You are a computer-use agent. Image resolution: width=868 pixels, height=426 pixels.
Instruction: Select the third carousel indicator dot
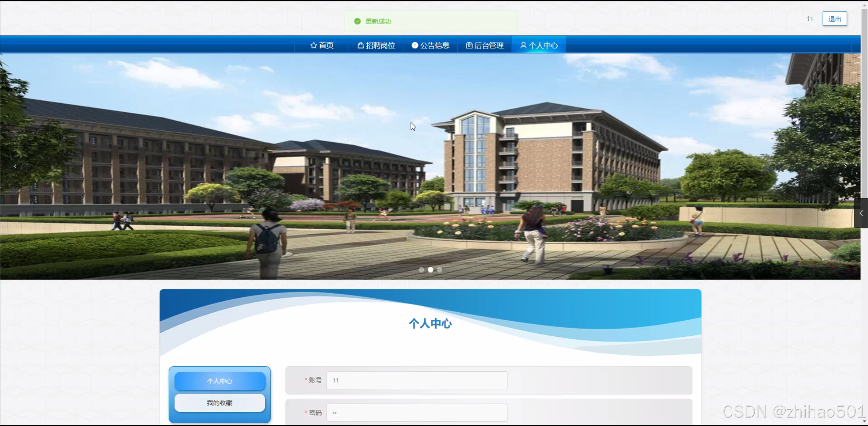click(x=440, y=270)
